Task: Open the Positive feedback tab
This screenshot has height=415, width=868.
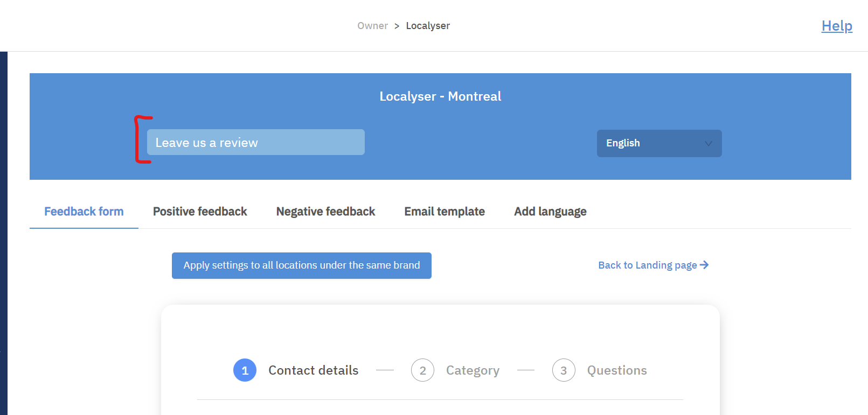Action: coord(200,212)
